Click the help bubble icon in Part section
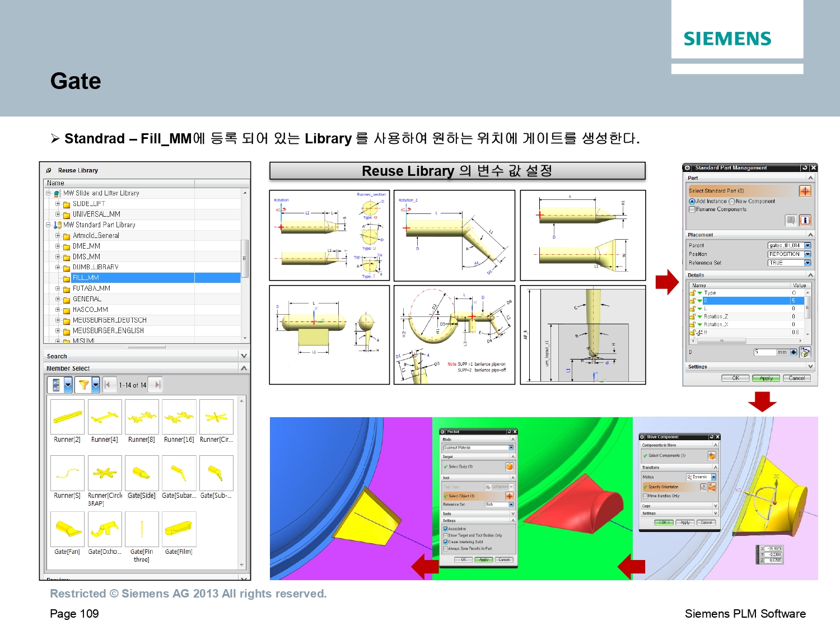This screenshot has width=840, height=630. 791,220
